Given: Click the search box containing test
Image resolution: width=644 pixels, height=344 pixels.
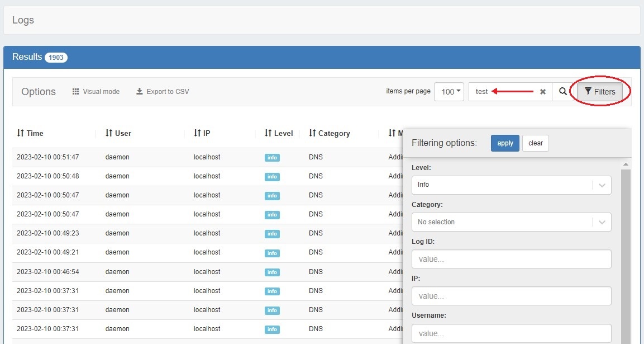Looking at the screenshot, I should pos(503,92).
